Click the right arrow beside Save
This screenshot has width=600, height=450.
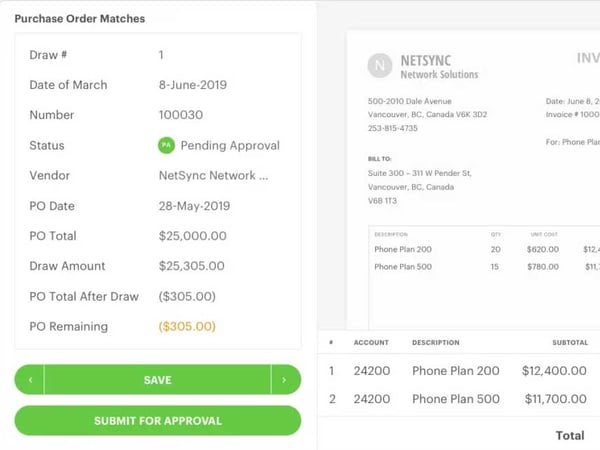[285, 380]
